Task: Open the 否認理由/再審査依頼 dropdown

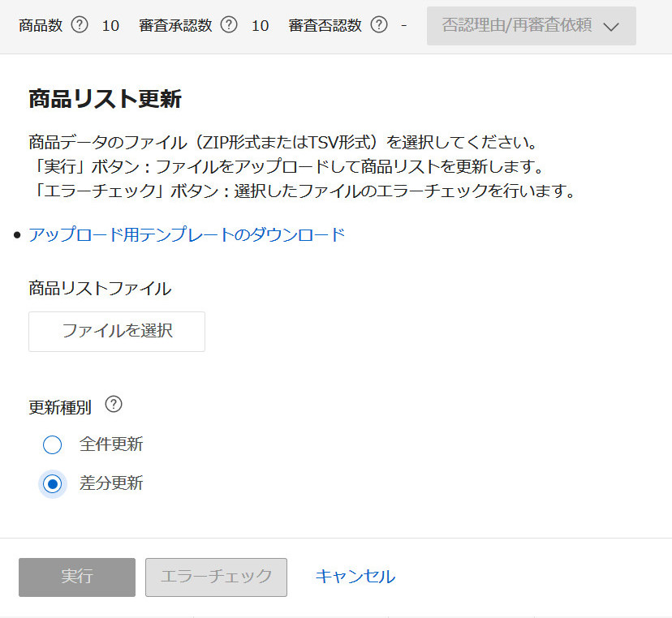Action: 519,26
